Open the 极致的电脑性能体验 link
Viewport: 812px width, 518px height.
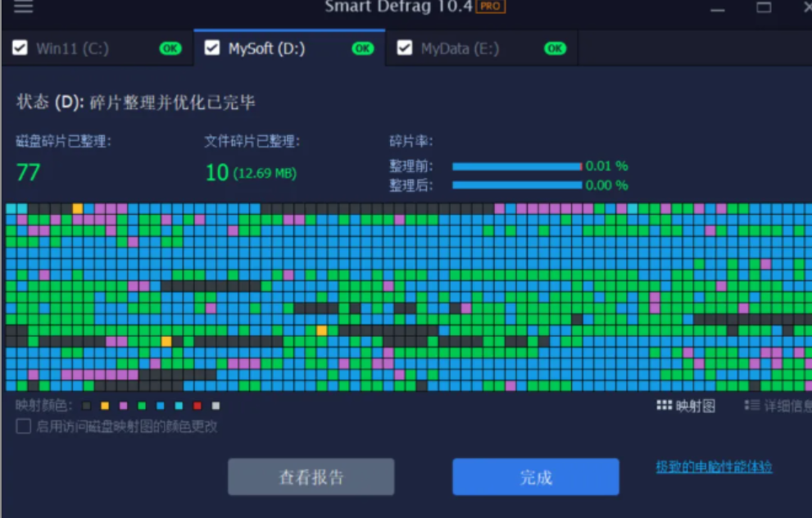point(714,466)
